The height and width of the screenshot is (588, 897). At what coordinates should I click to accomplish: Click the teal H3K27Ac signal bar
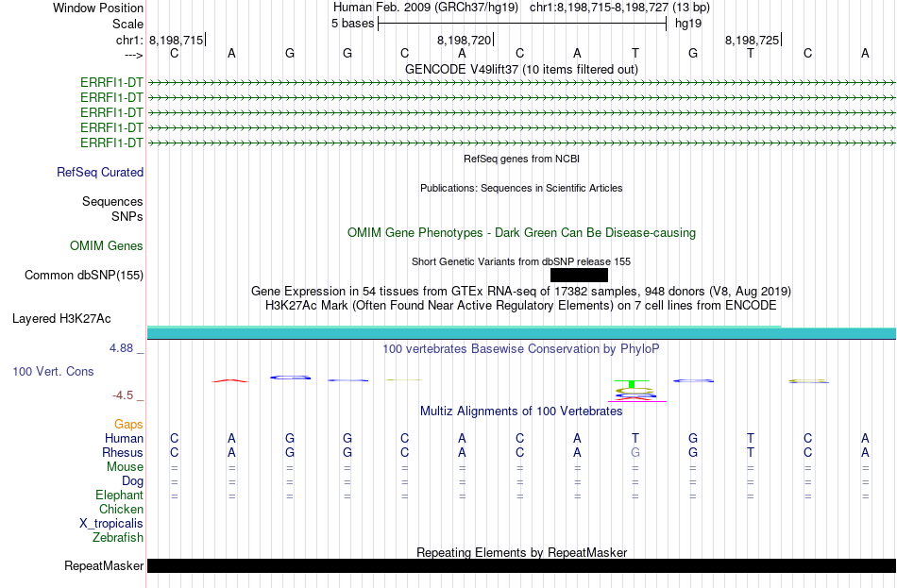(x=521, y=333)
